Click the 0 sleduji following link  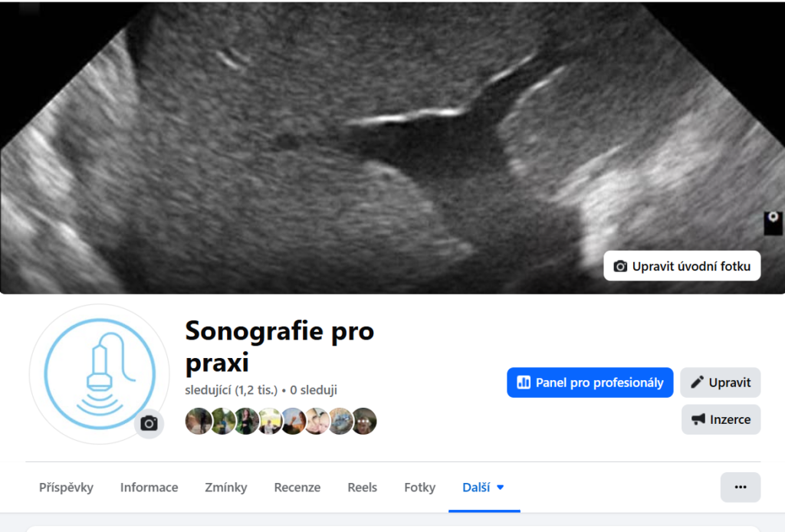[314, 390]
